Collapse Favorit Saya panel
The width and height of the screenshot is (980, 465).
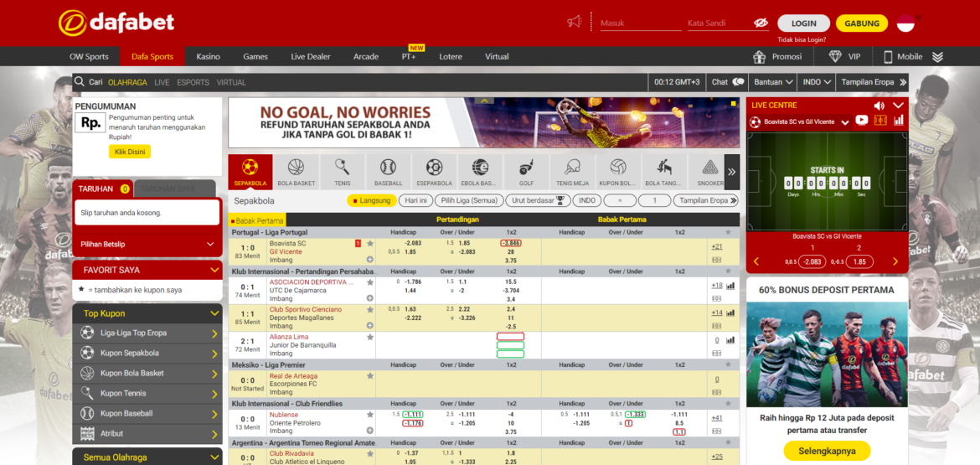click(215, 270)
